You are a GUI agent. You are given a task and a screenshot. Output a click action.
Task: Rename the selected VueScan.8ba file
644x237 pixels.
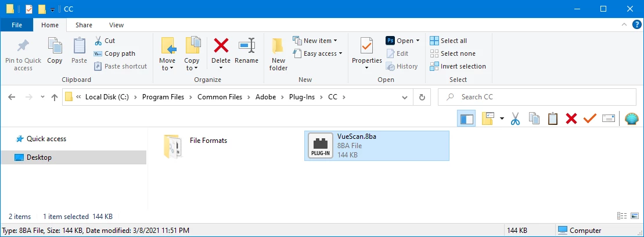(x=246, y=51)
